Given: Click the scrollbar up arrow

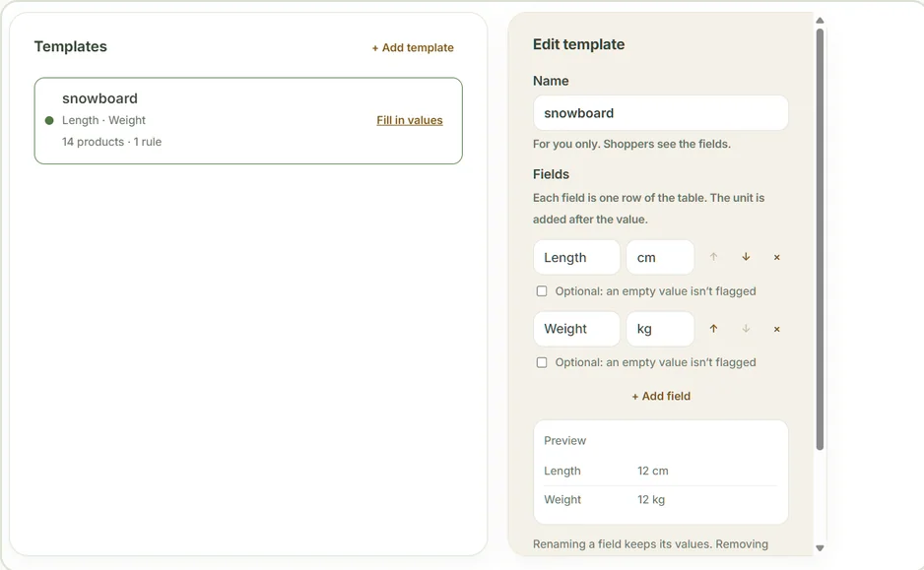Looking at the screenshot, I should [x=820, y=21].
